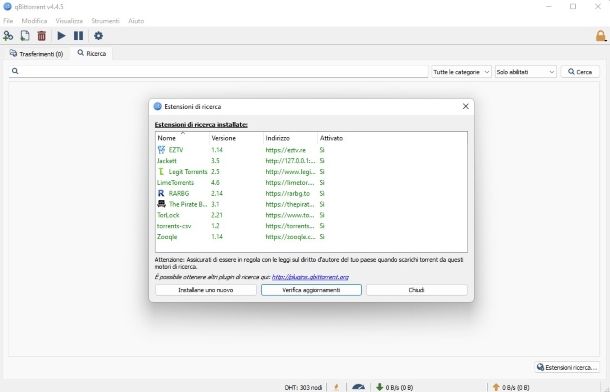Image resolution: width=610 pixels, height=392 pixels.
Task: Click the add torrent file toolbar icon
Action: [x=25, y=36]
